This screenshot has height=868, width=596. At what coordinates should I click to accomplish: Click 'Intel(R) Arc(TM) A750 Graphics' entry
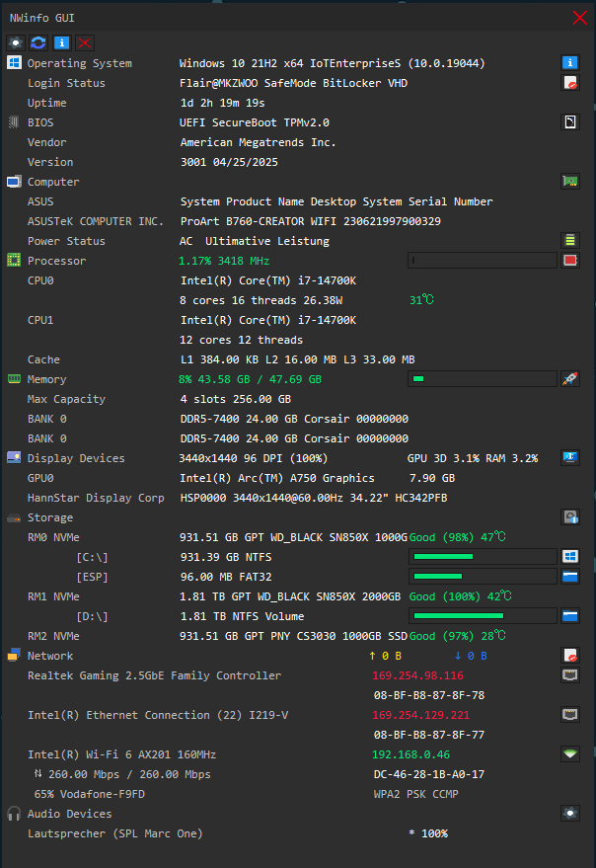tap(276, 478)
